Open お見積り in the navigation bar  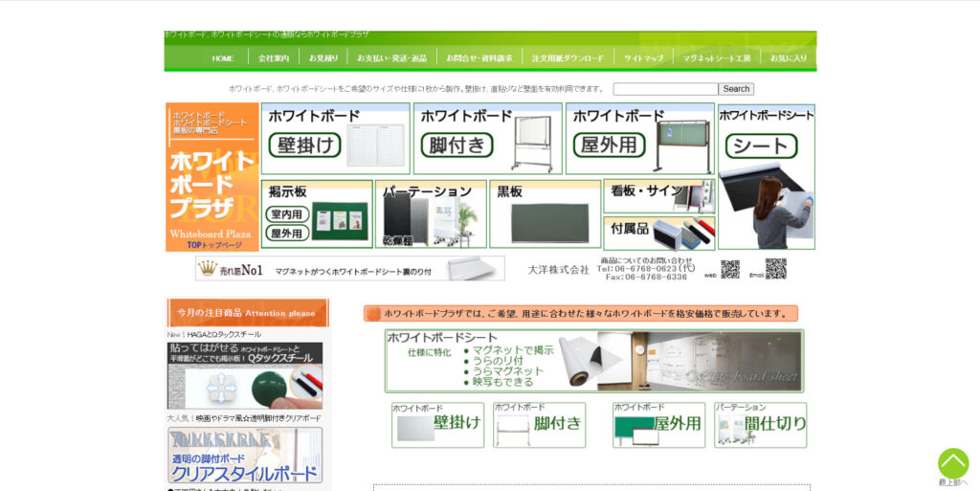point(323,58)
